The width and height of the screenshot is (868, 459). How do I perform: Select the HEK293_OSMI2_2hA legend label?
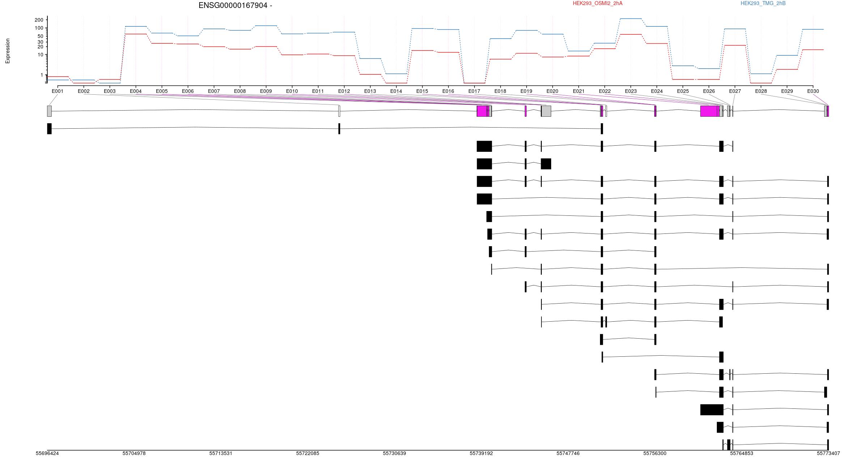tap(597, 3)
